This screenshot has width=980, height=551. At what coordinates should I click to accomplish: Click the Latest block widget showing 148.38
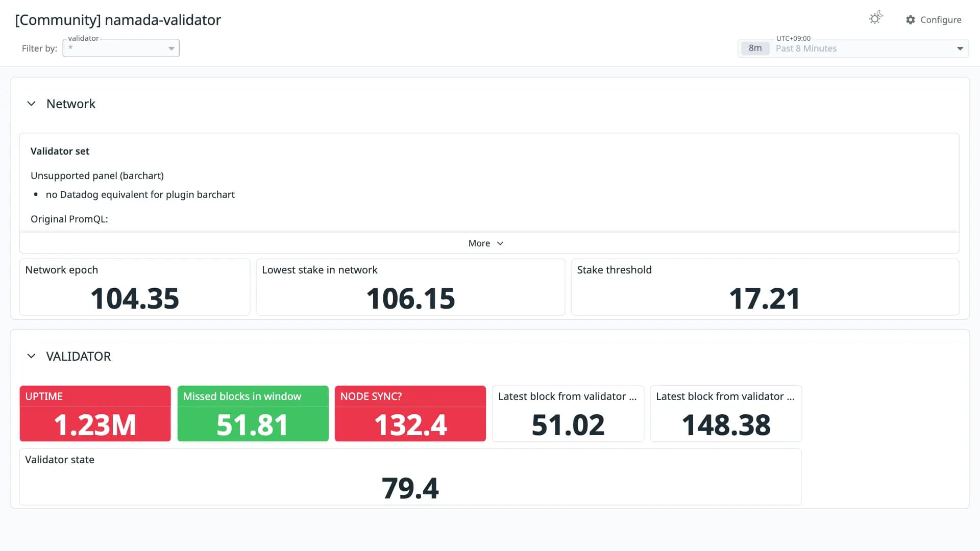point(726,414)
